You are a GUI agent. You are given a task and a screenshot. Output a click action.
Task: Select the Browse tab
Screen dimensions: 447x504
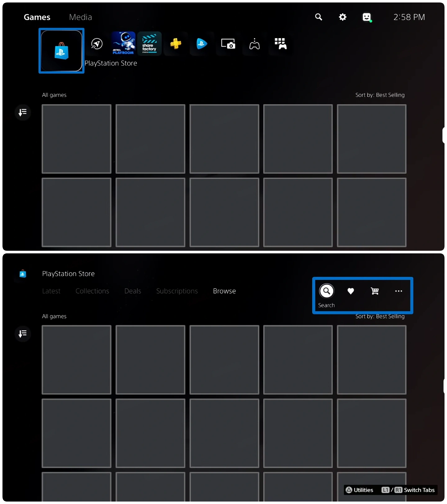click(224, 291)
